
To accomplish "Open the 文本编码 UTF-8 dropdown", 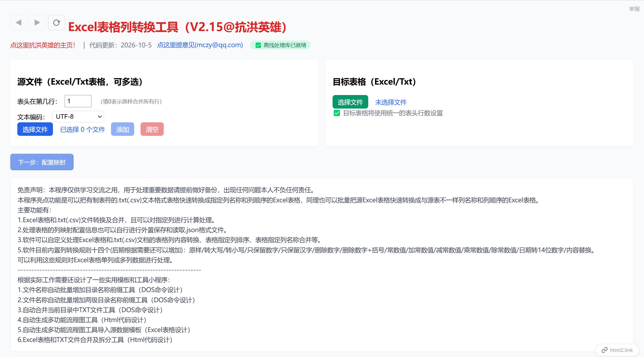I will [x=78, y=116].
